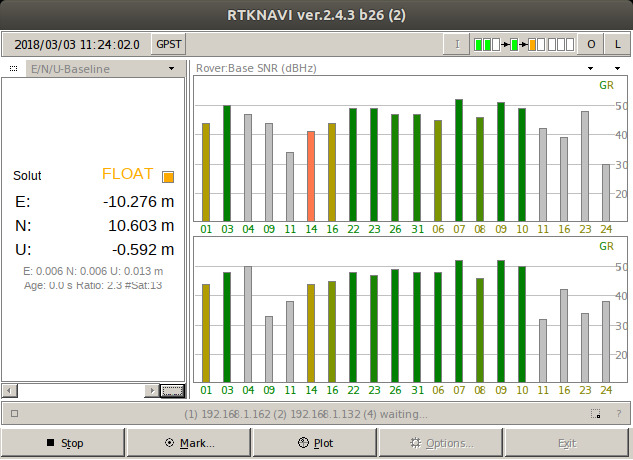633x460 pixels.
Task: Click the monitor icon in the status bar
Action: pos(595,414)
